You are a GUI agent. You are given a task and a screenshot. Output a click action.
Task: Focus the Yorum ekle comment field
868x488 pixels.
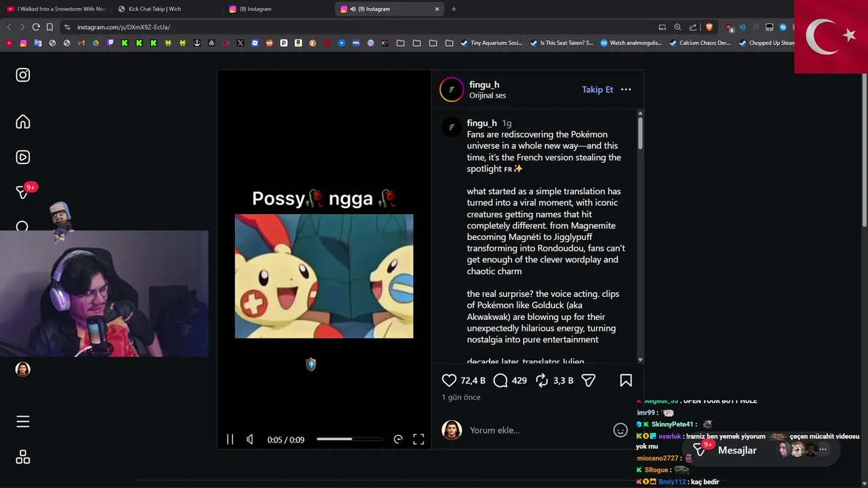tap(536, 430)
